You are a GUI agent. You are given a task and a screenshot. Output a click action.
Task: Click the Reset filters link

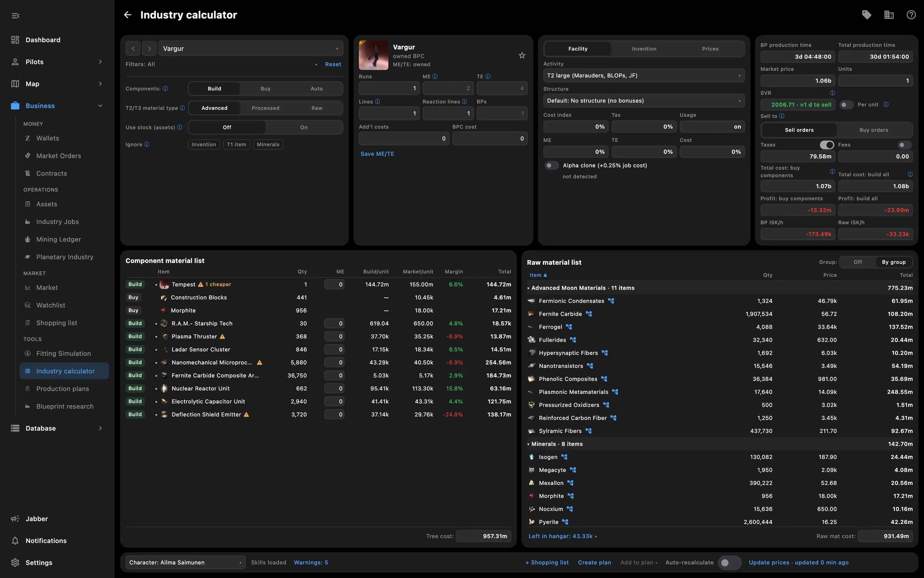(x=333, y=64)
